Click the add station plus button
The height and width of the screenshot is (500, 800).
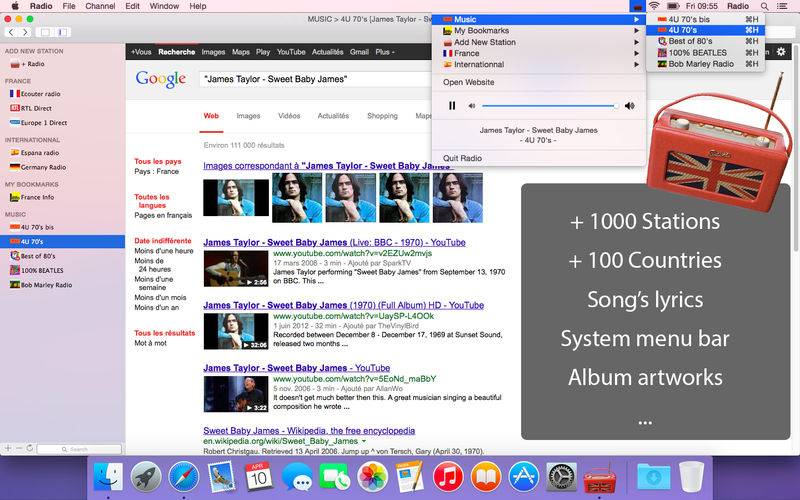8,448
